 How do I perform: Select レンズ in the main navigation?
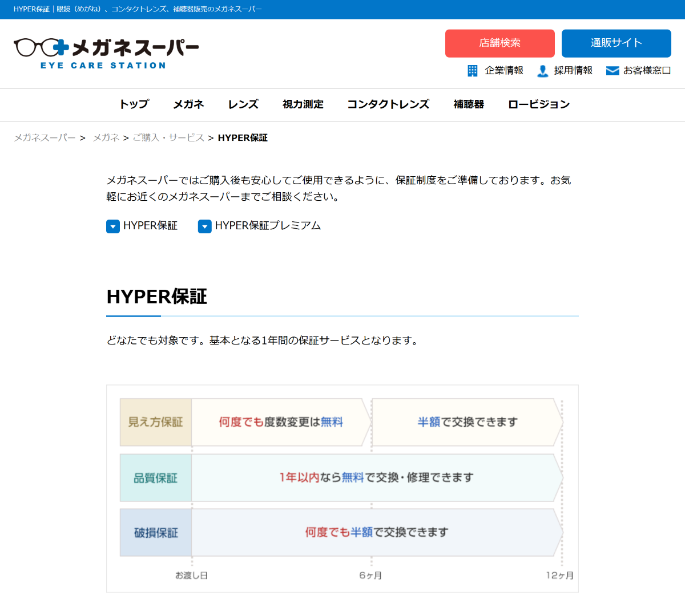tap(243, 104)
